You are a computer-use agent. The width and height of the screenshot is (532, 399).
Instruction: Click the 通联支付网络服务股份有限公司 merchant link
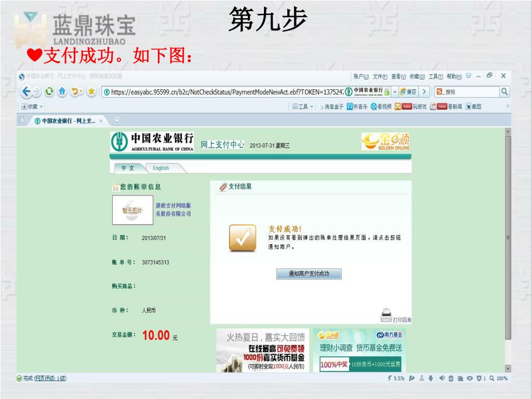[x=174, y=210]
